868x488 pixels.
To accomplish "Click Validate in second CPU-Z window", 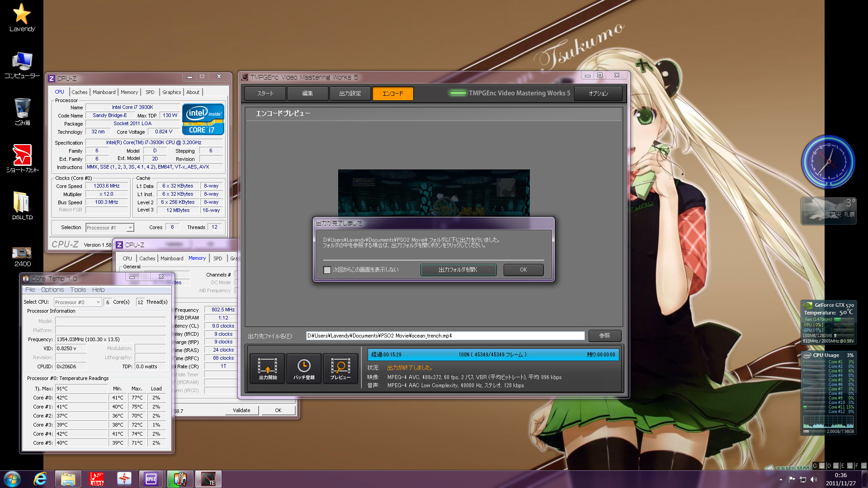I will click(241, 410).
